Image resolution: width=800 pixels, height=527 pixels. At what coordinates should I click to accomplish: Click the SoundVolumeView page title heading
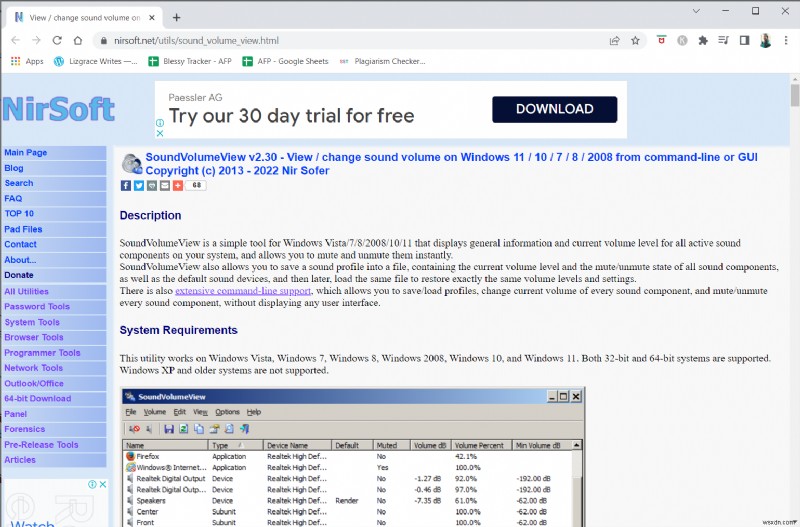coord(452,164)
